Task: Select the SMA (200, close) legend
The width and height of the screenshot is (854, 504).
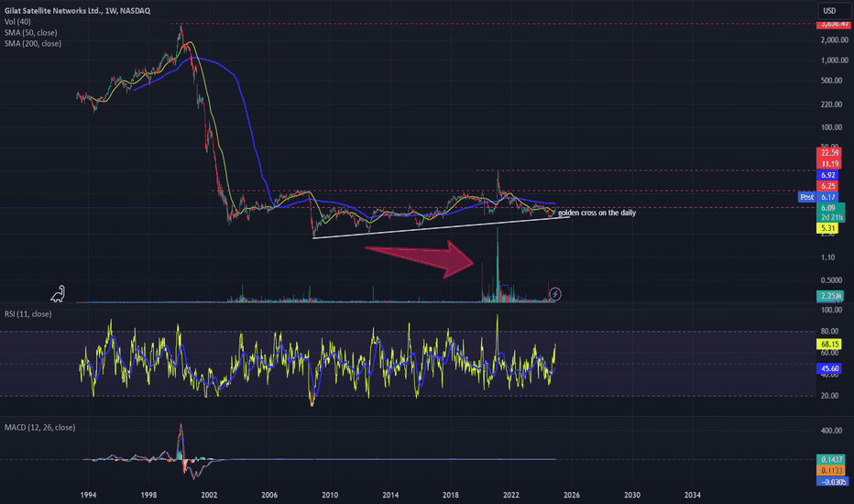Action: [x=33, y=44]
